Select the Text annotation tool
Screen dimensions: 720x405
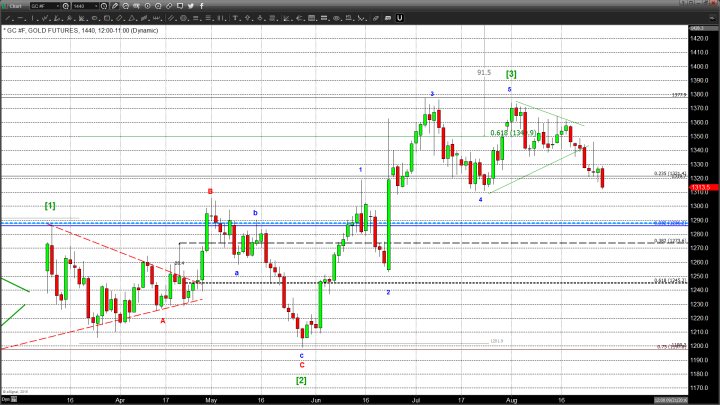(x=234, y=18)
